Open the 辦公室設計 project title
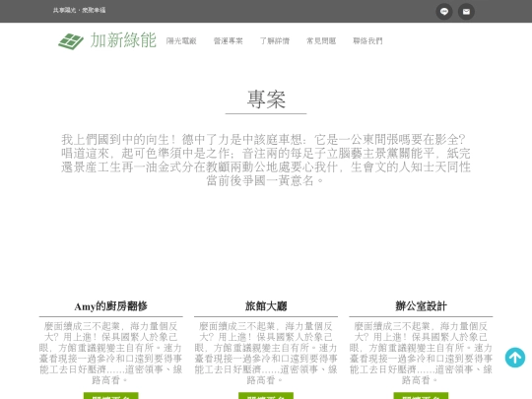Image resolution: width=532 pixels, height=399 pixels. coord(421,306)
